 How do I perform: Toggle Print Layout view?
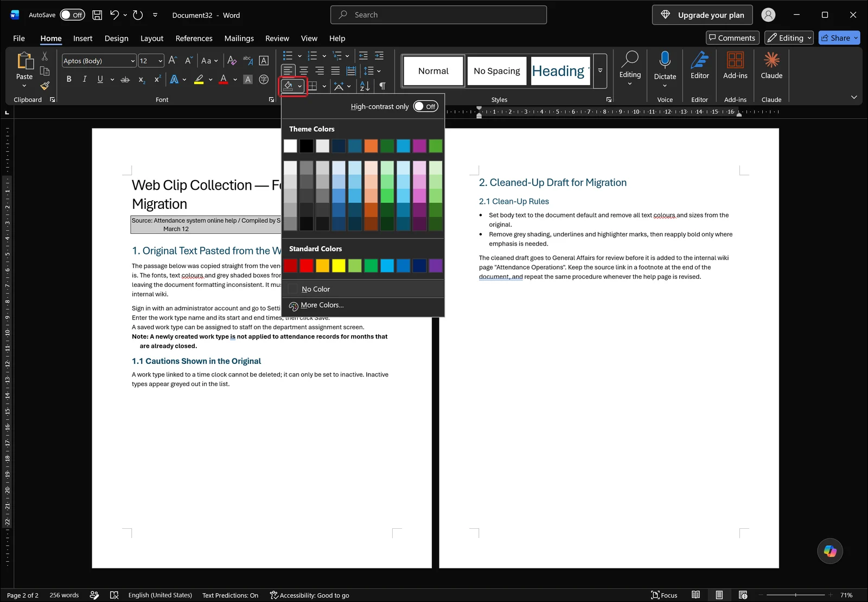click(719, 595)
